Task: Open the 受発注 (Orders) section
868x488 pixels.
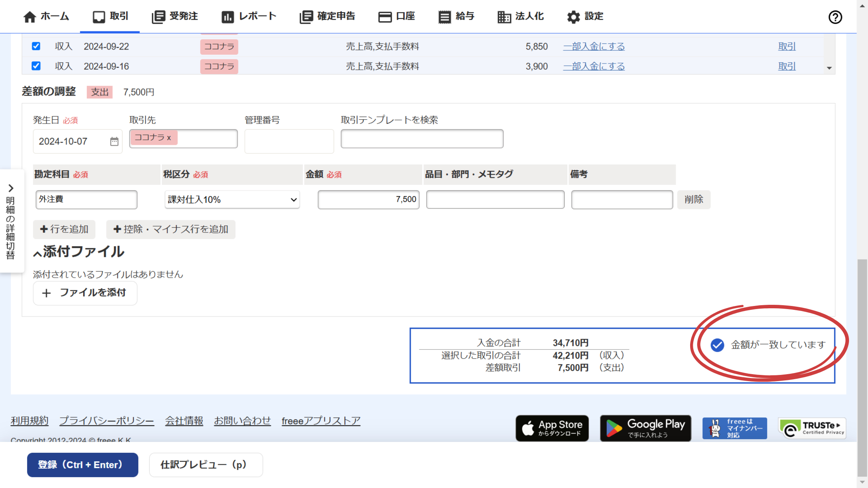Action: (x=175, y=16)
